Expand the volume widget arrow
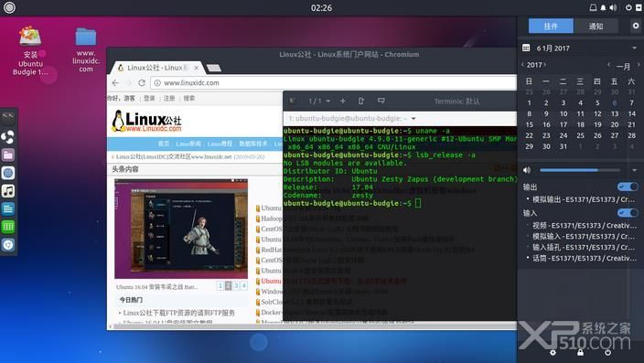This screenshot has height=363, width=644. tap(635, 170)
